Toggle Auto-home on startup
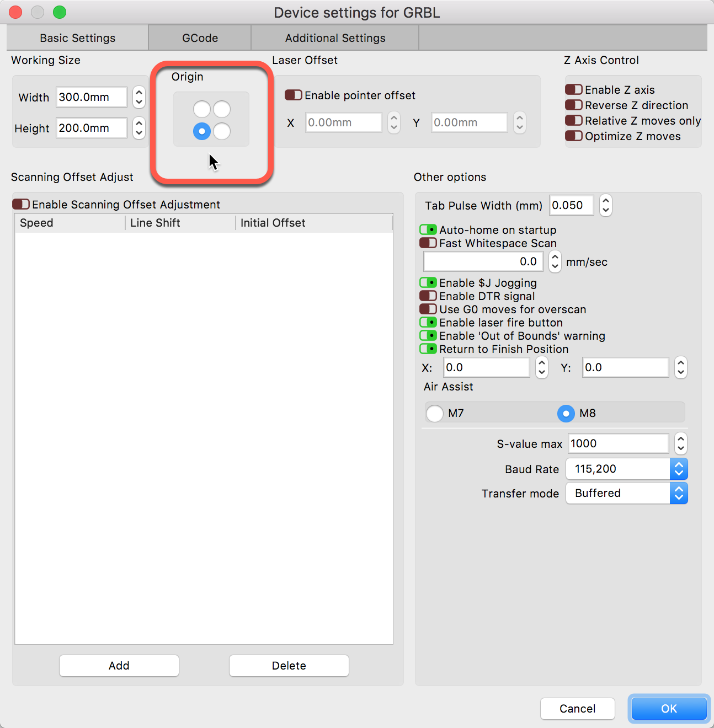Image resolution: width=714 pixels, height=728 pixels. (428, 229)
